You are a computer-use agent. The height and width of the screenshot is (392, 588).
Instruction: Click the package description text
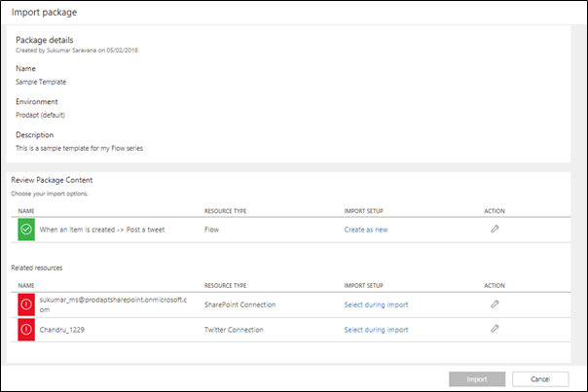86,148
